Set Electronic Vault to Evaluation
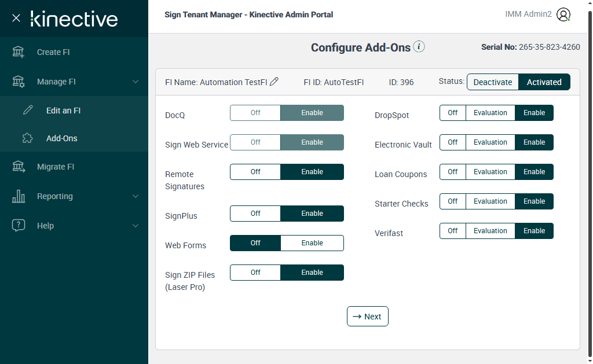 pyautogui.click(x=490, y=142)
